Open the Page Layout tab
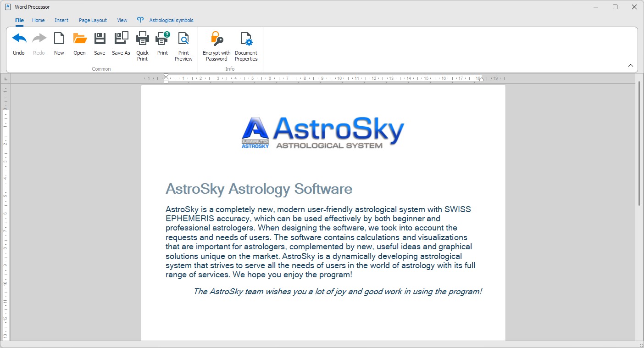644x348 pixels. click(93, 20)
